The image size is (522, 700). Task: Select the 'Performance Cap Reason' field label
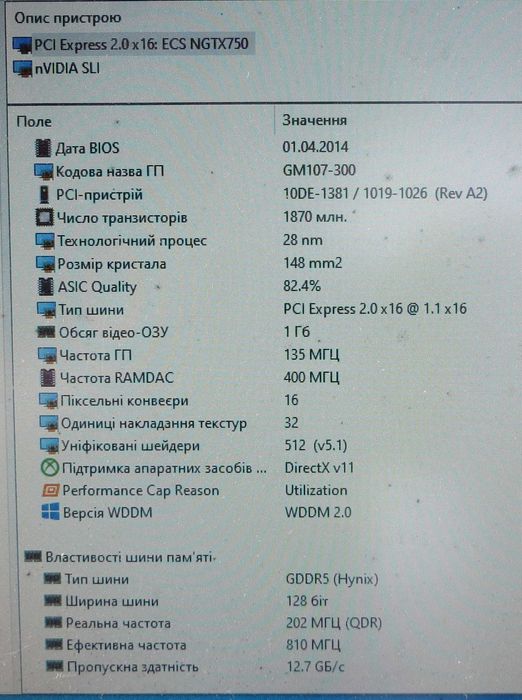[141, 491]
